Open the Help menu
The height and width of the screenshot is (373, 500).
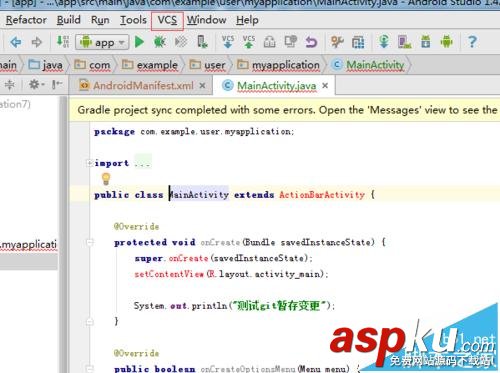point(247,20)
